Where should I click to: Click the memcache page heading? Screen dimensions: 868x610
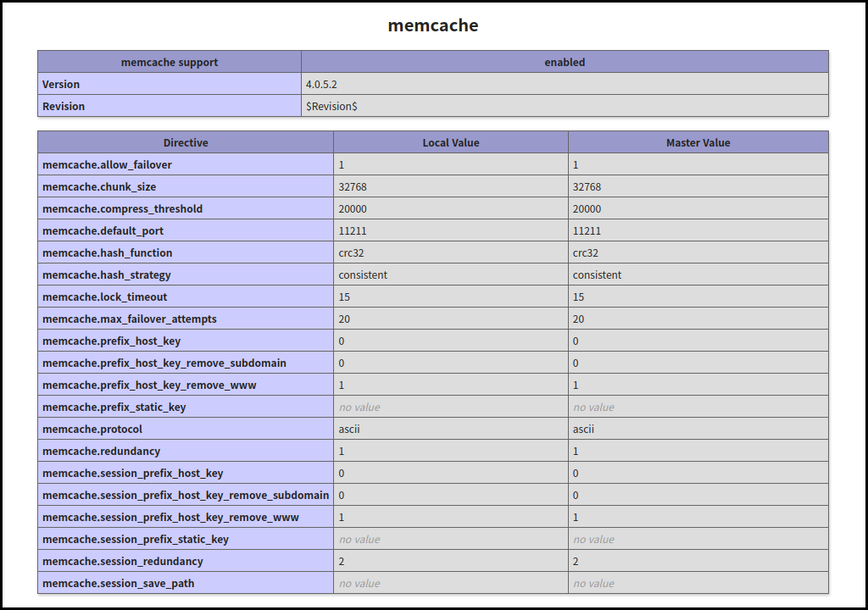pos(433,25)
